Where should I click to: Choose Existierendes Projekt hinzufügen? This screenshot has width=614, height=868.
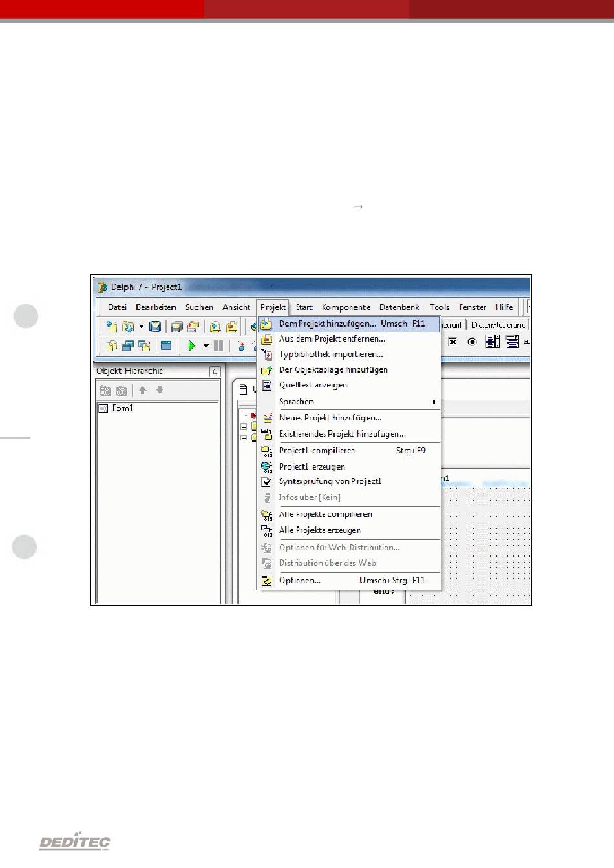[x=349, y=434]
